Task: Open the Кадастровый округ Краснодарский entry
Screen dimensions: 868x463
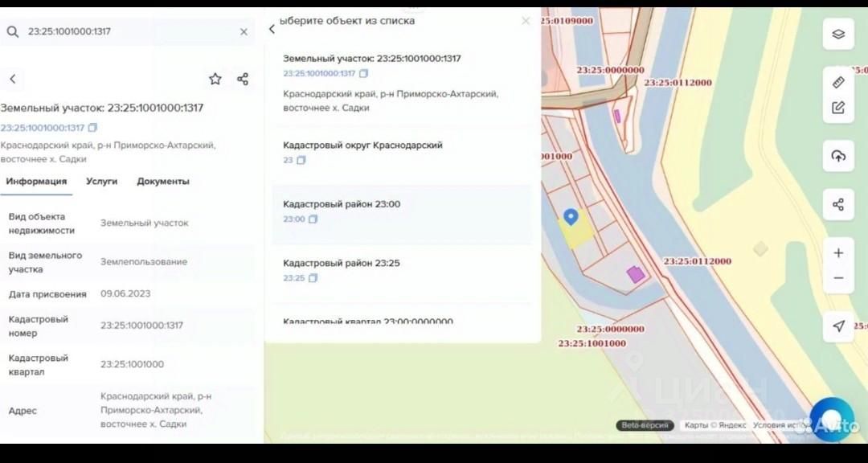Action: coord(362,145)
